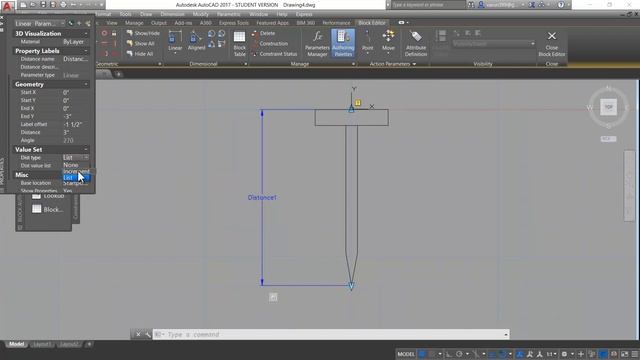Switch to the Featured Apps ribbon tab
The image size is (640, 360).
point(272,23)
